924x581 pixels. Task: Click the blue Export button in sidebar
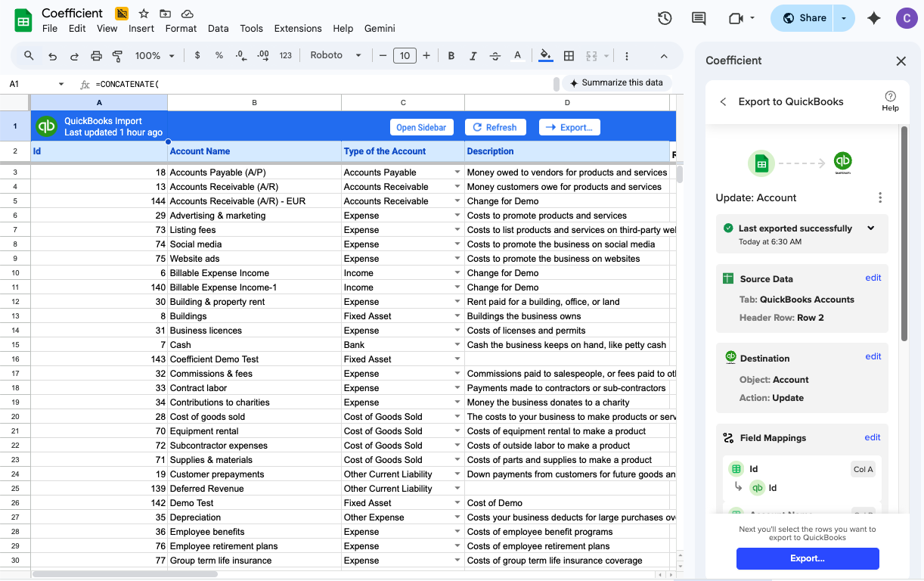coord(807,558)
